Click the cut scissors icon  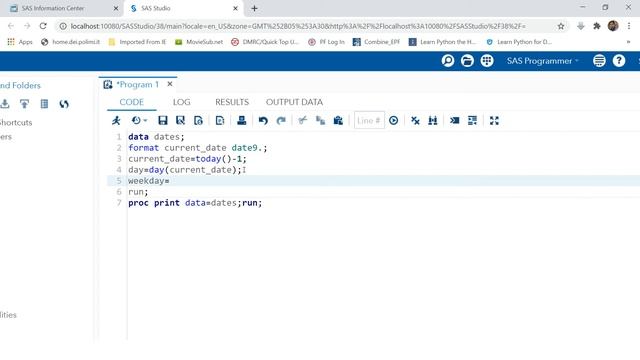pyautogui.click(x=302, y=120)
